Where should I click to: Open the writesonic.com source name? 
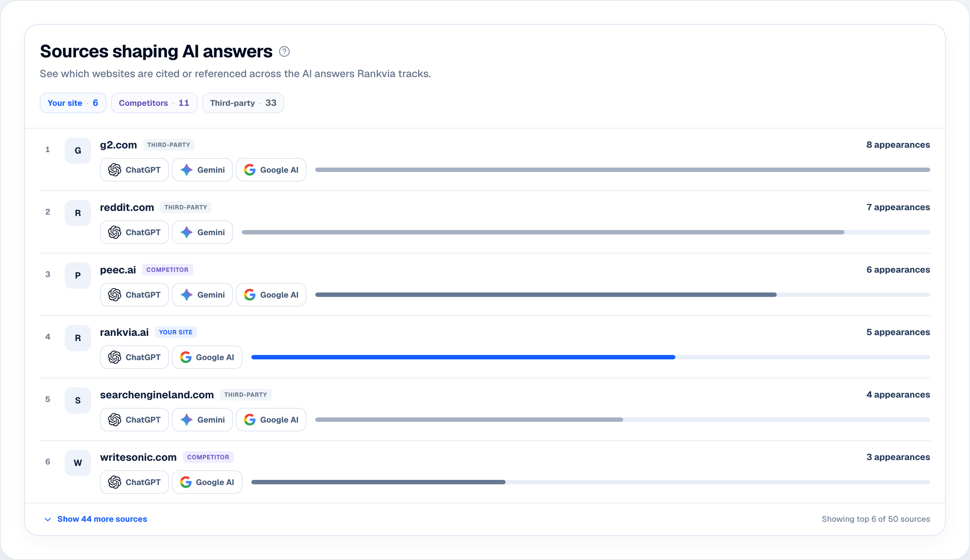click(x=139, y=457)
